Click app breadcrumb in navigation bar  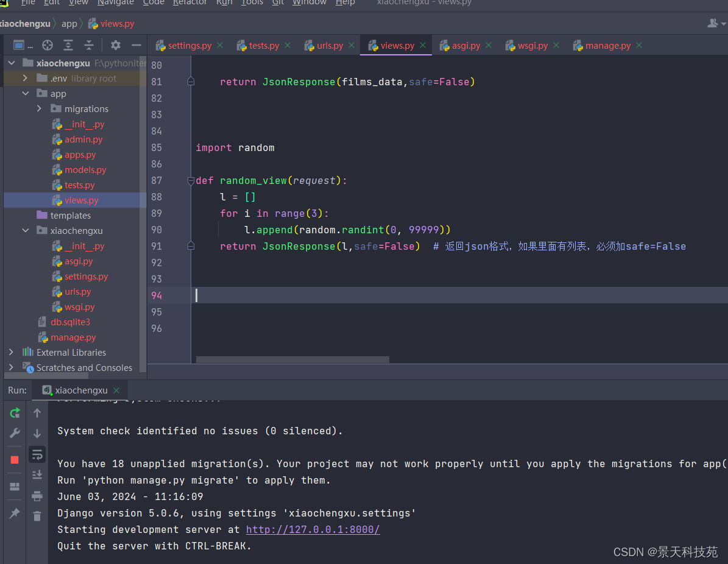coord(69,24)
